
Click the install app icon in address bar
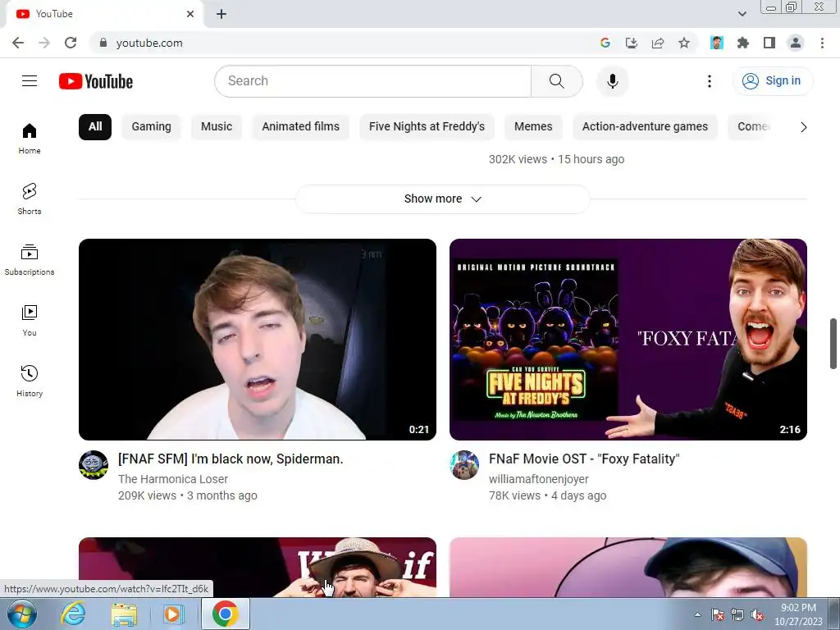[632, 43]
